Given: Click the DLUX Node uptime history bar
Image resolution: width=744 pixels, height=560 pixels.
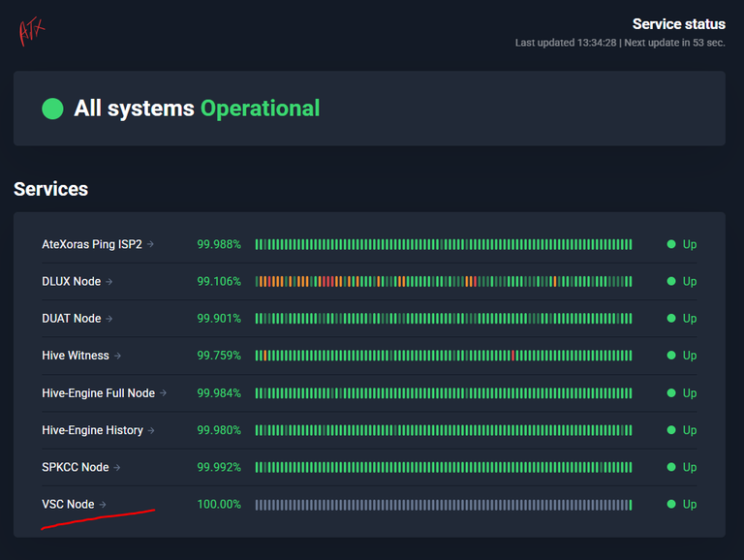Looking at the screenshot, I should point(444,281).
